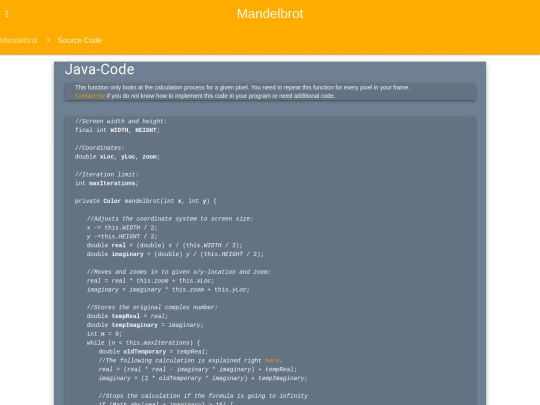Click the 'int maxIterations;' line
540x405 pixels.
coord(107,183)
